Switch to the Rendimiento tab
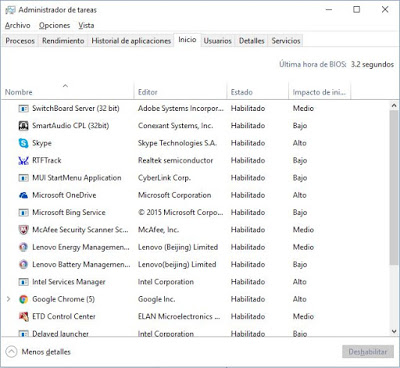Viewport: 400px width, 368px height. click(x=63, y=41)
